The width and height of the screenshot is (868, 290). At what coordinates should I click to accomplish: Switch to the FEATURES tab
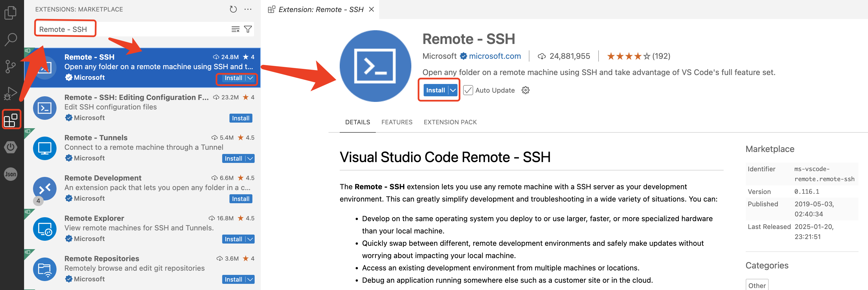[397, 122]
